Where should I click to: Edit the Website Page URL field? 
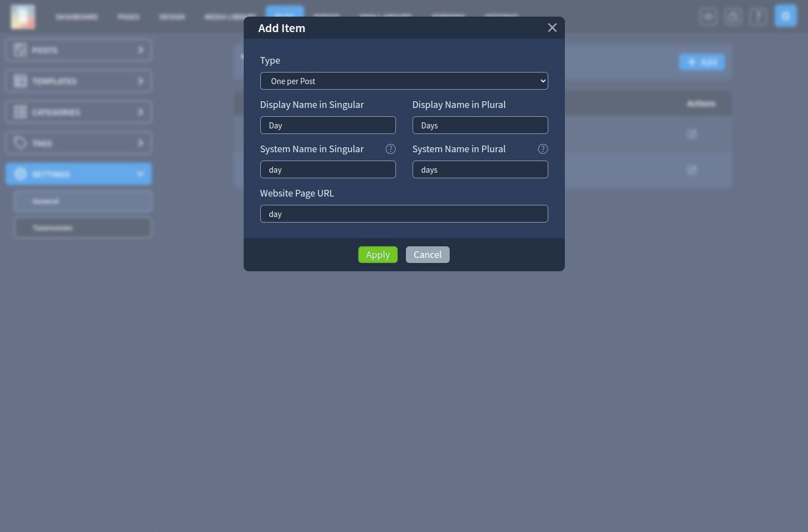pyautogui.click(x=404, y=214)
